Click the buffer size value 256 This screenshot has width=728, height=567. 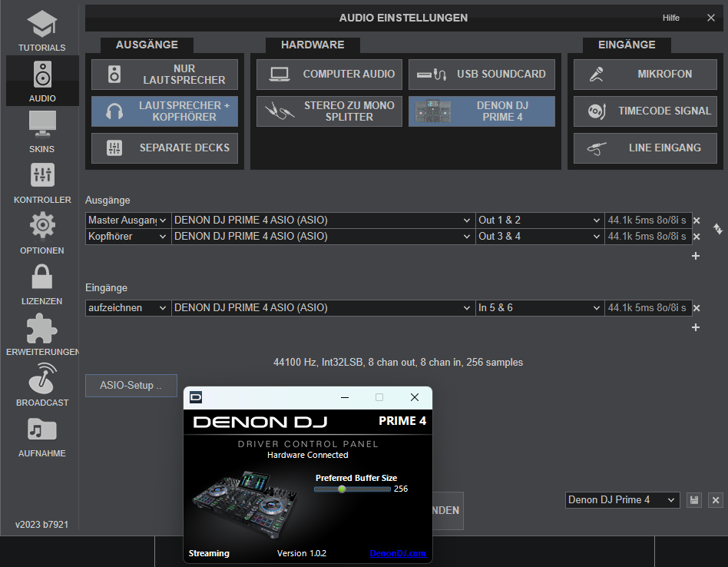click(x=401, y=489)
